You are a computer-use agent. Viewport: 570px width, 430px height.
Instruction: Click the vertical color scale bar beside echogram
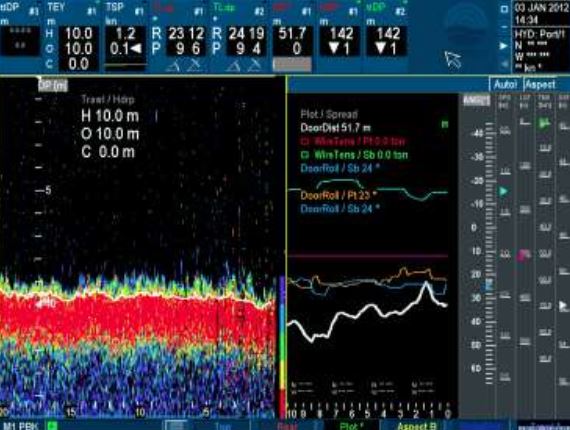pyautogui.click(x=282, y=347)
